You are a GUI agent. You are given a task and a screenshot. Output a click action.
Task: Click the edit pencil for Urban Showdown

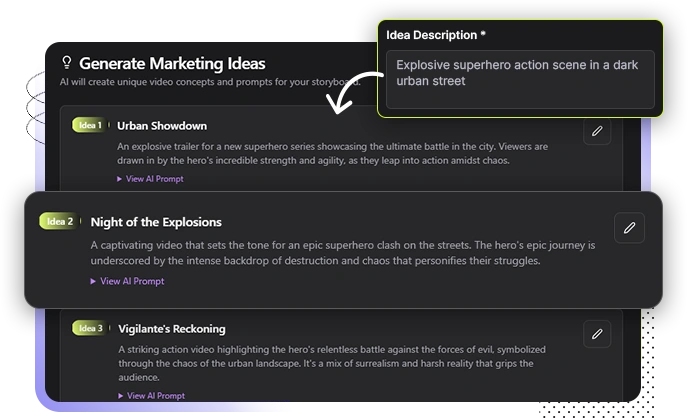(x=597, y=131)
